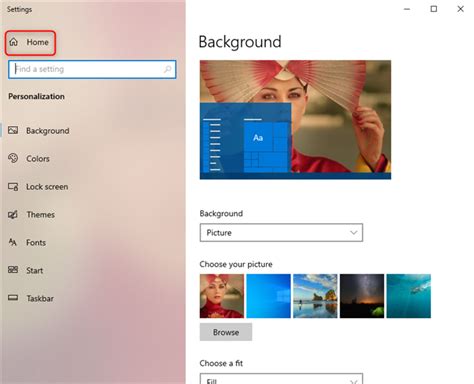Screen dimensions: 474x384
Task: Maximize the Settings window
Action: pos(434,9)
